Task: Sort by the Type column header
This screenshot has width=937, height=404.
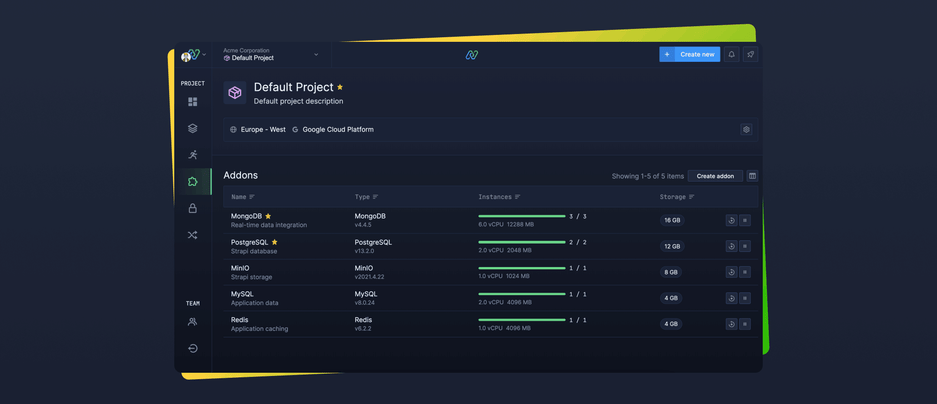Action: 366,197
